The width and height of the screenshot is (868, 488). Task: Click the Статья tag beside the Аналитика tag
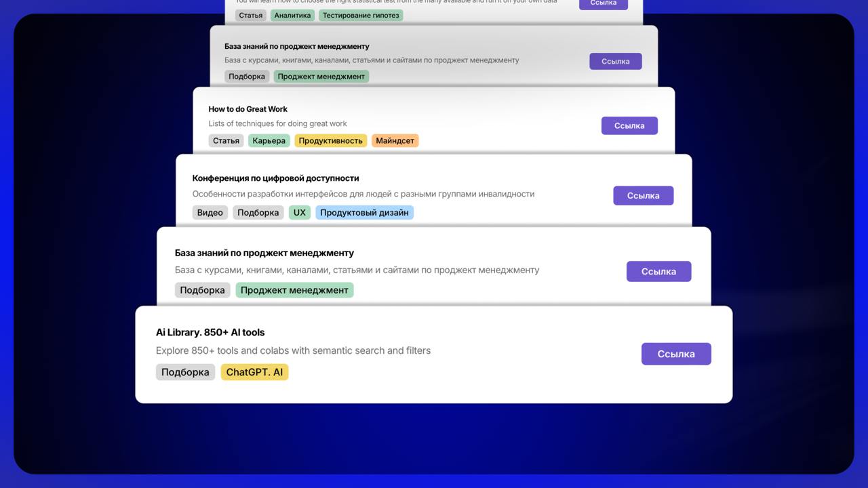point(250,15)
